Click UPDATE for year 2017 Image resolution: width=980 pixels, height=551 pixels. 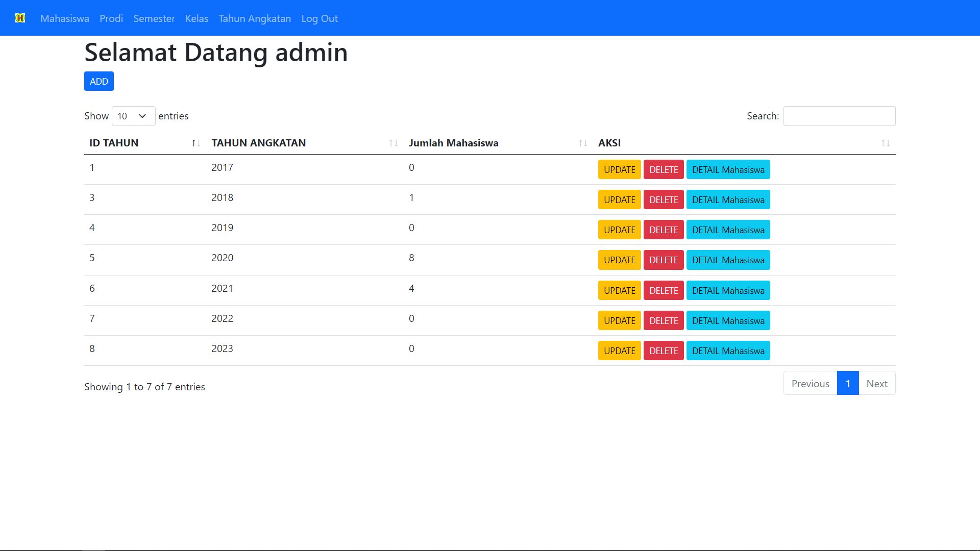pyautogui.click(x=619, y=169)
